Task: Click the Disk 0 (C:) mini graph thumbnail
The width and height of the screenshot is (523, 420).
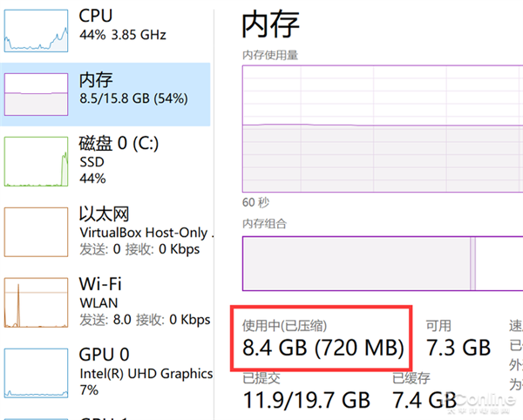Action: pos(37,160)
